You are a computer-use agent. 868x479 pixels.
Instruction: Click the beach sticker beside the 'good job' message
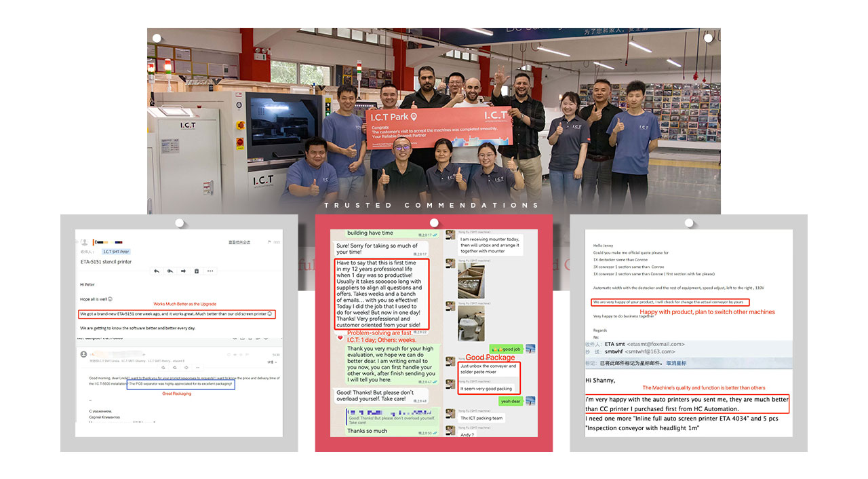tap(530, 348)
